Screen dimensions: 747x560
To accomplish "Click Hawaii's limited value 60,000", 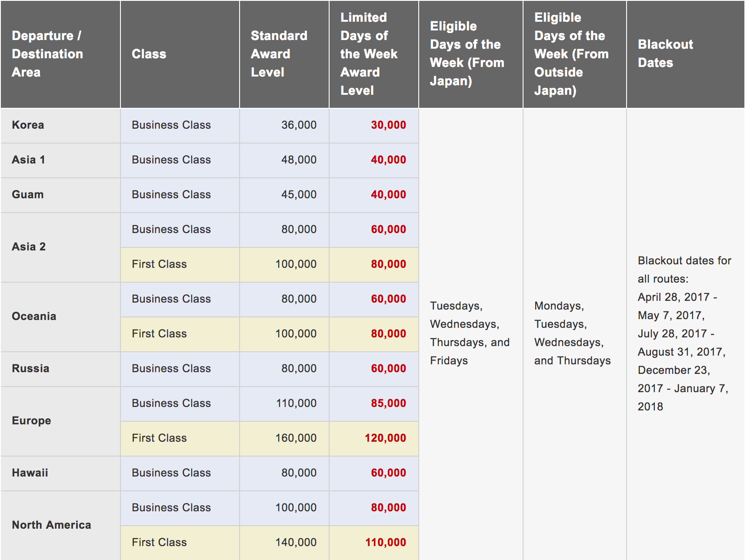I will click(x=389, y=473).
